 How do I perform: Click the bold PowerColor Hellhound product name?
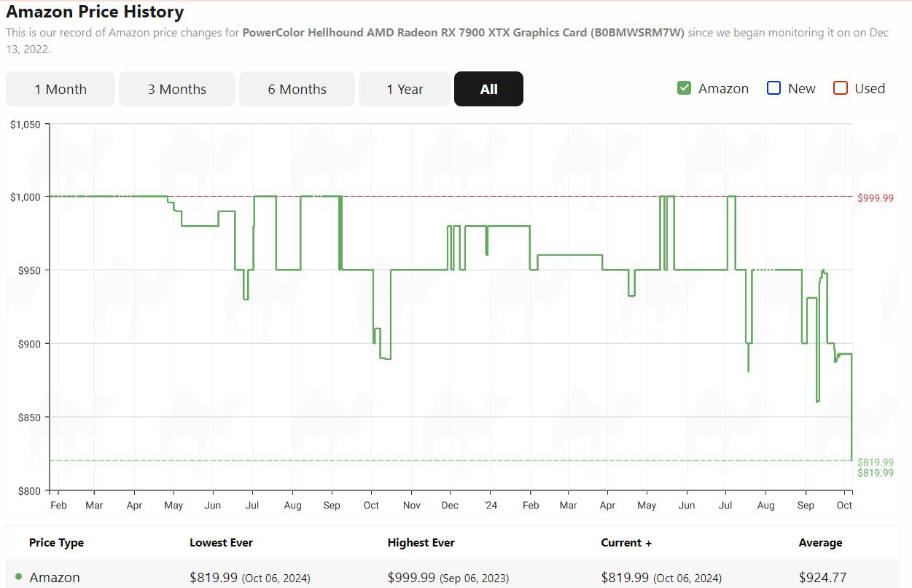(463, 33)
